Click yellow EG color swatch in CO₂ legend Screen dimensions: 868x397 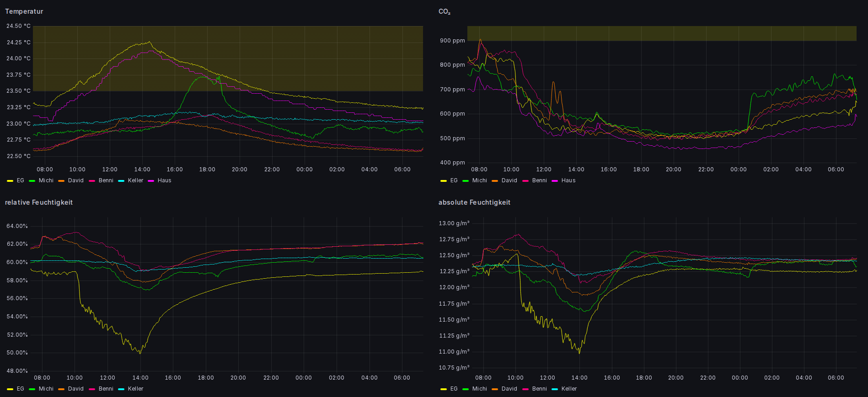[x=444, y=181]
